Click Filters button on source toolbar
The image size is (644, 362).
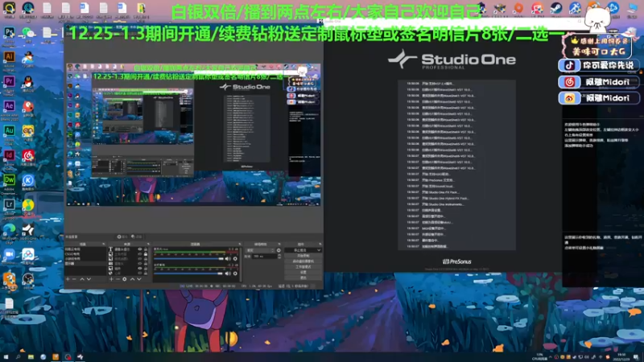coord(136,237)
